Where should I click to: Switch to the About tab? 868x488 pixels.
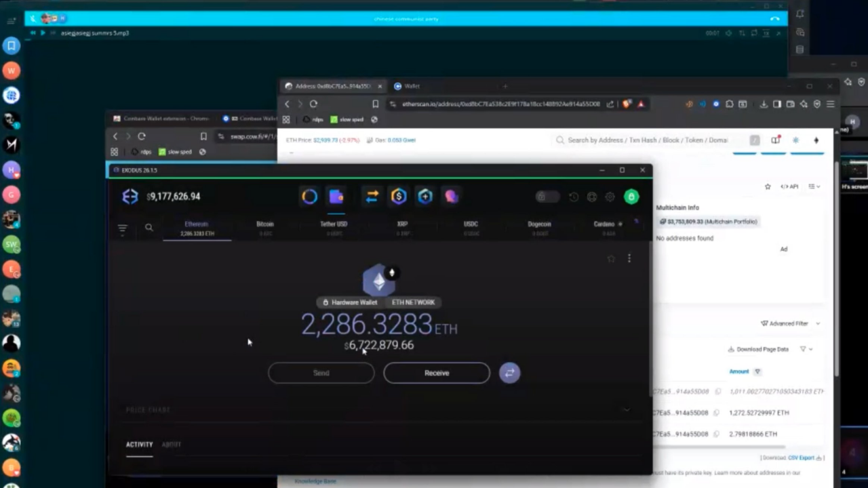(171, 445)
